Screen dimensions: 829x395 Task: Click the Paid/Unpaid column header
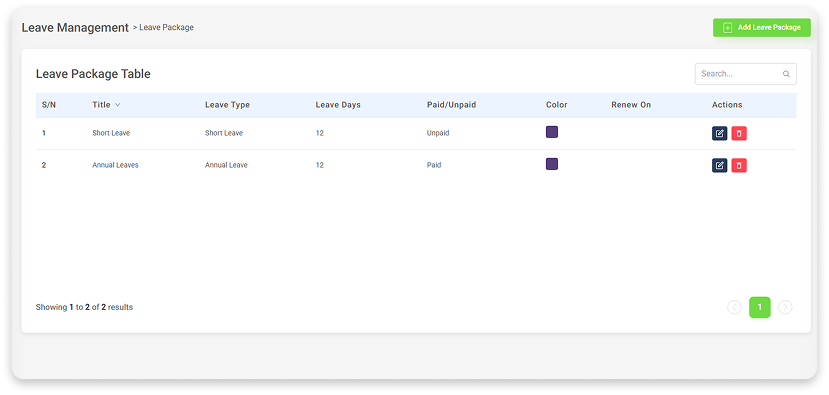pyautogui.click(x=452, y=105)
